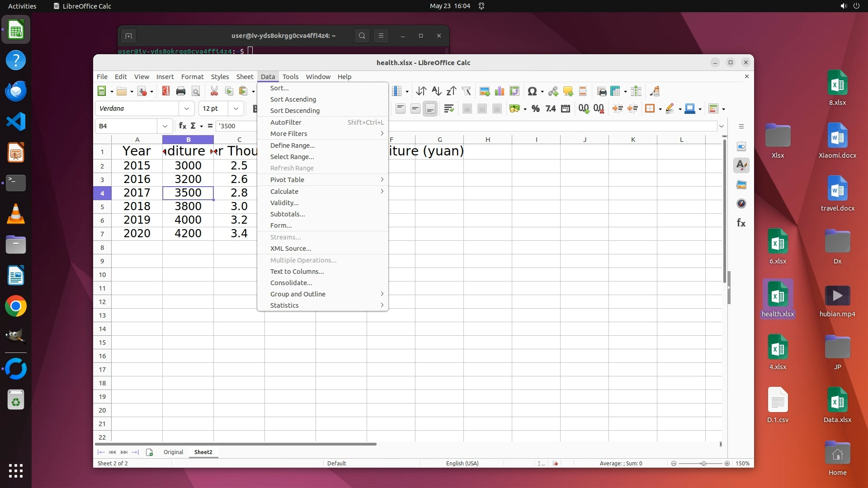This screenshot has width=868, height=488.
Task: Open the Borders dropdown arrow
Action: point(660,109)
